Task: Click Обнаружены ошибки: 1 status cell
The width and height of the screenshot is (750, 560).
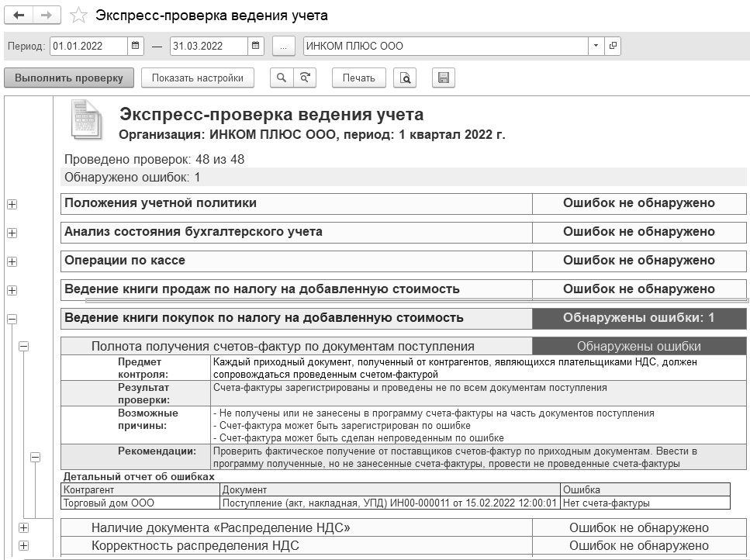Action: 639,319
